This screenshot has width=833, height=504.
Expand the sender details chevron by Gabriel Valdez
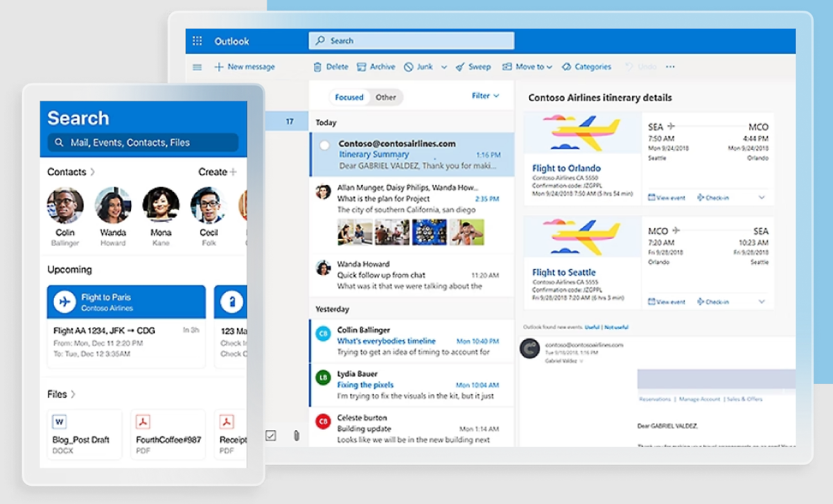pyautogui.click(x=582, y=361)
